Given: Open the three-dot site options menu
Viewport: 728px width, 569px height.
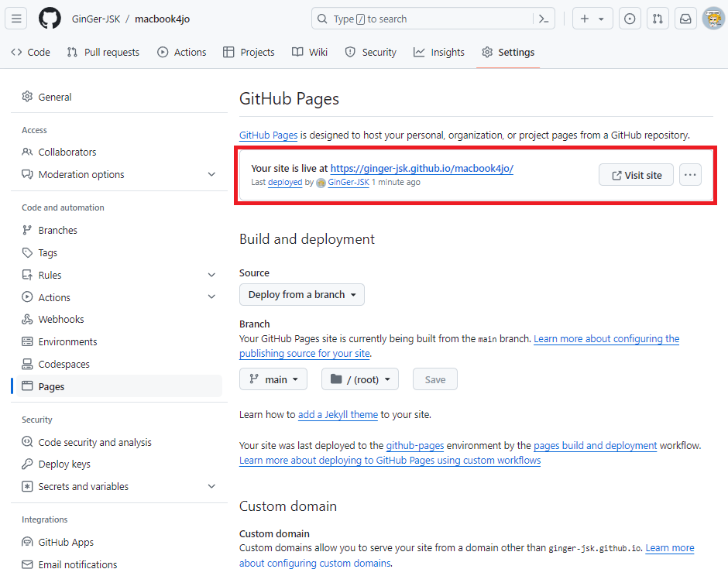Looking at the screenshot, I should pyautogui.click(x=690, y=175).
